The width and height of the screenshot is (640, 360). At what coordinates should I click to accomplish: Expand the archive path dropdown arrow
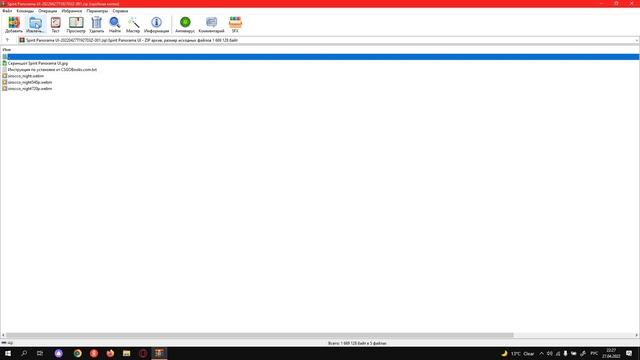coord(636,40)
